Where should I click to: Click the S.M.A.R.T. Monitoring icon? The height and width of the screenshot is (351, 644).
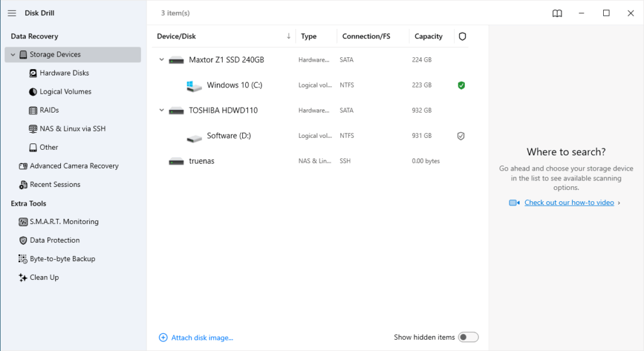(23, 222)
